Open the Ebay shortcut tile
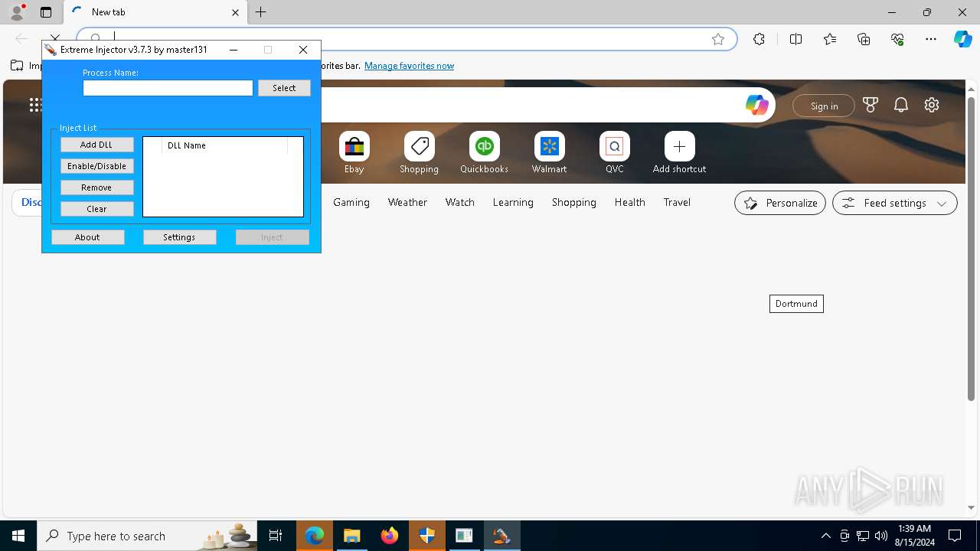The image size is (980, 551). 354,153
